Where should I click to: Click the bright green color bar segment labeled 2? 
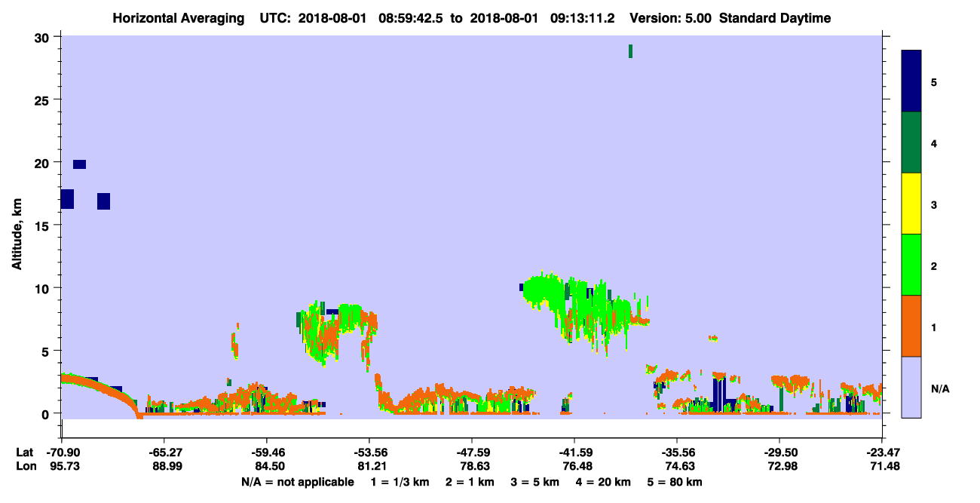[911, 265]
